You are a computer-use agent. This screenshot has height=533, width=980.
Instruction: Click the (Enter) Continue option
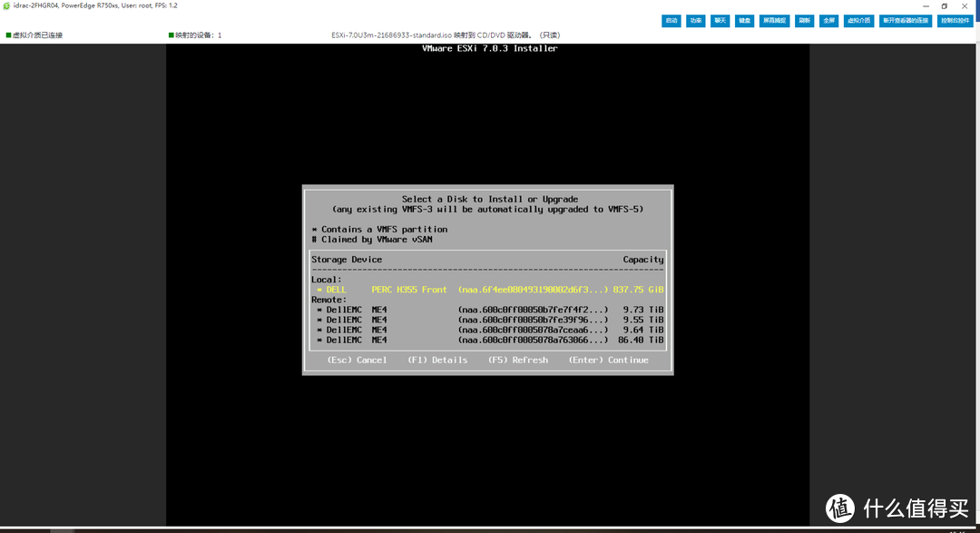(608, 360)
